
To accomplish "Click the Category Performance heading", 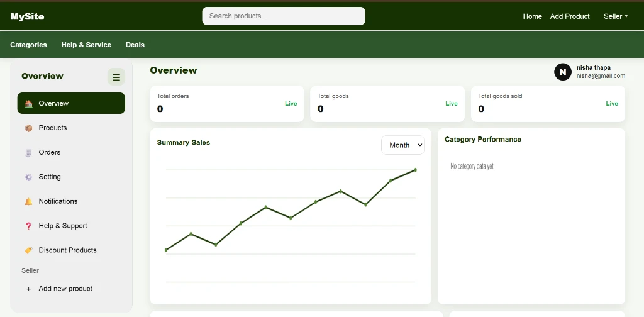I will point(483,139).
